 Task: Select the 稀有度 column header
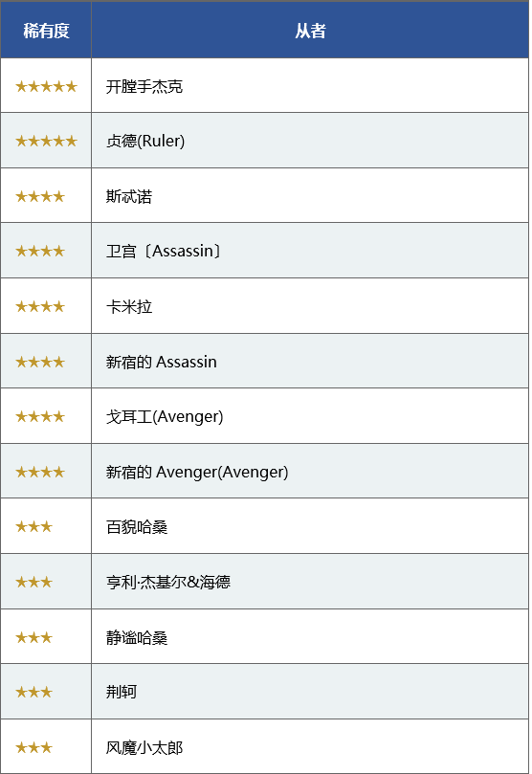coord(46,31)
